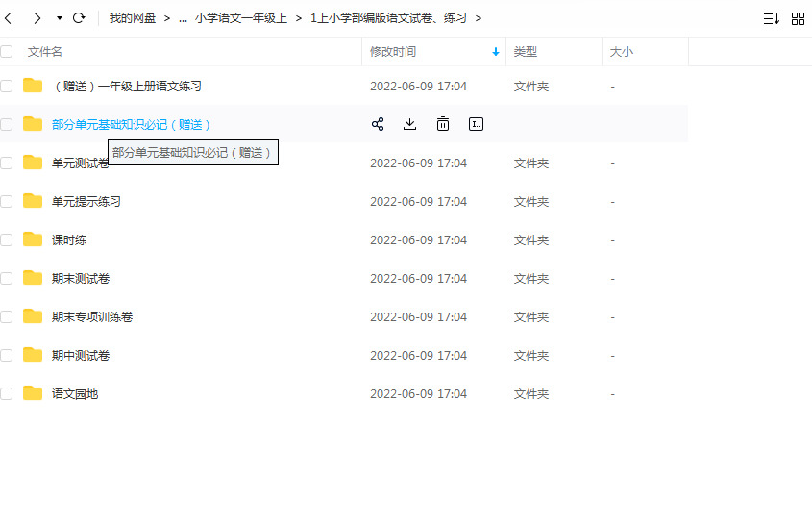The height and width of the screenshot is (526, 812).
Task: Check the （赠送）一年级上册语文练习 folder
Action: 6,86
